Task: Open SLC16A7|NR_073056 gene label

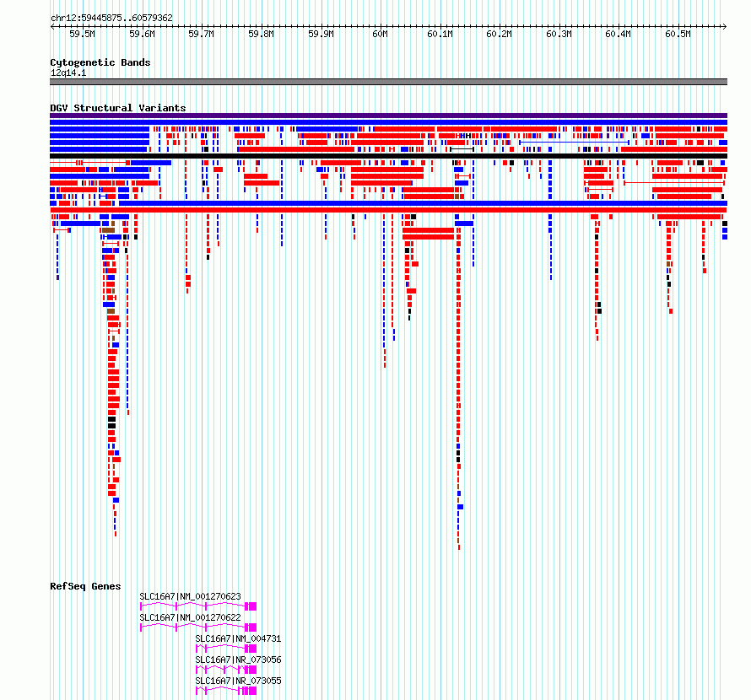Action: click(238, 660)
